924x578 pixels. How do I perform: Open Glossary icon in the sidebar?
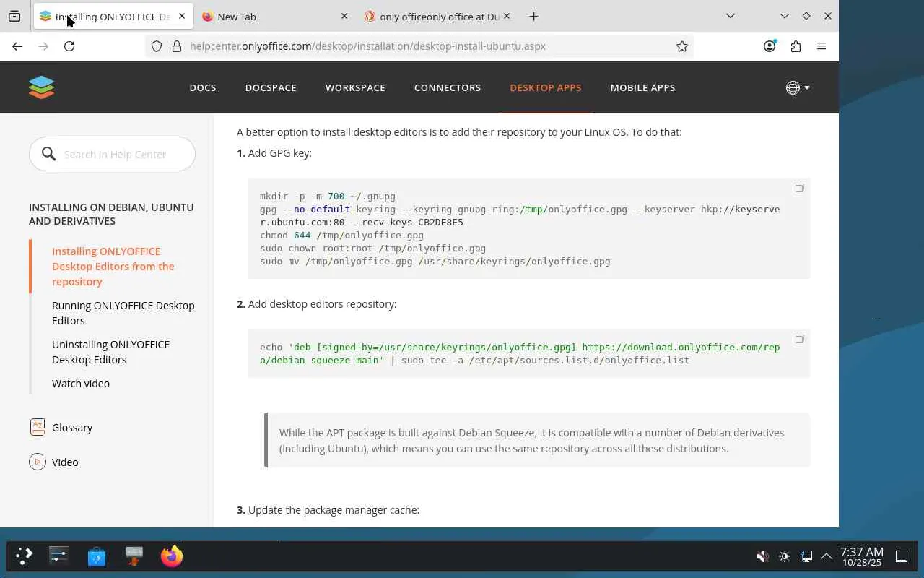(38, 427)
